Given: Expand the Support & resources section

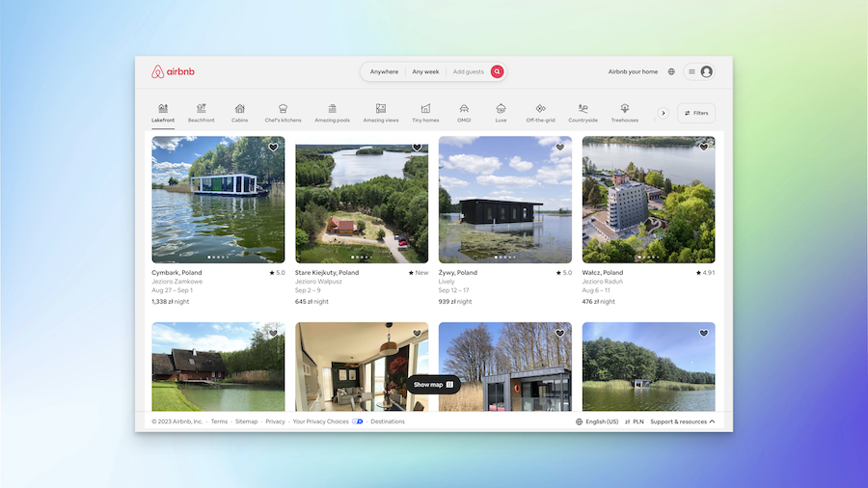Looking at the screenshot, I should point(682,421).
